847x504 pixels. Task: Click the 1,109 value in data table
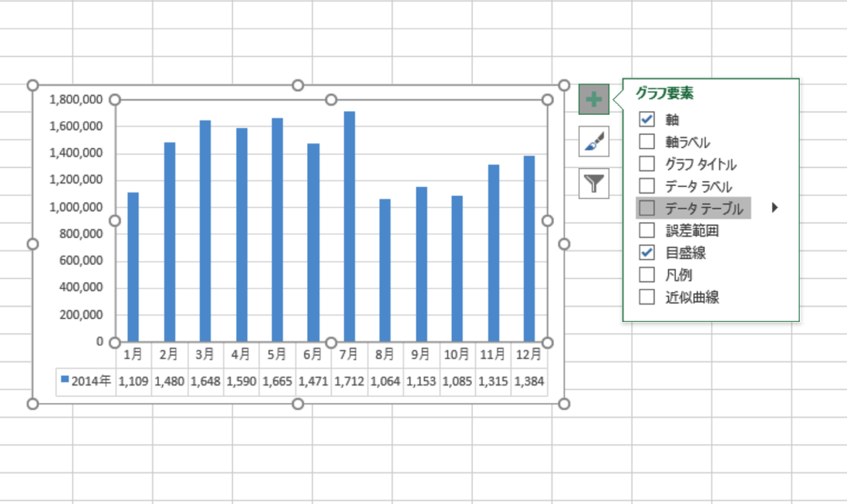pyautogui.click(x=133, y=381)
